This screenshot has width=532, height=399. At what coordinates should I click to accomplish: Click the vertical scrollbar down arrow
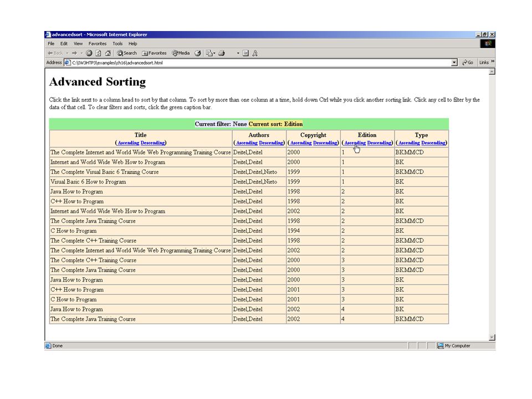pos(492,337)
